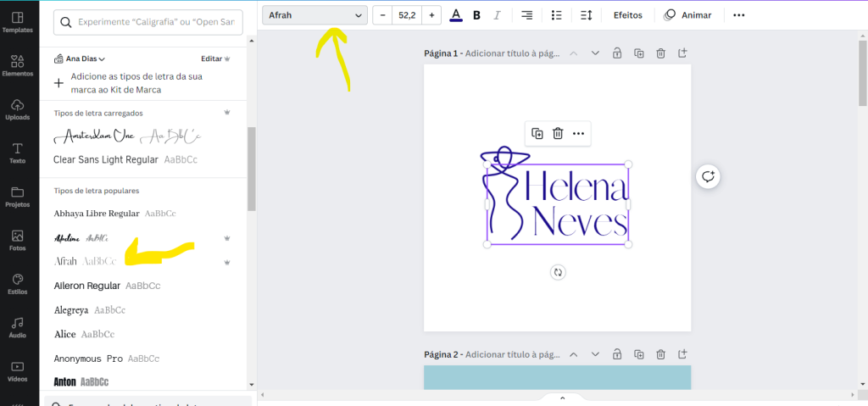Open line spacing options
Screen dimensions: 868x406
click(587, 15)
